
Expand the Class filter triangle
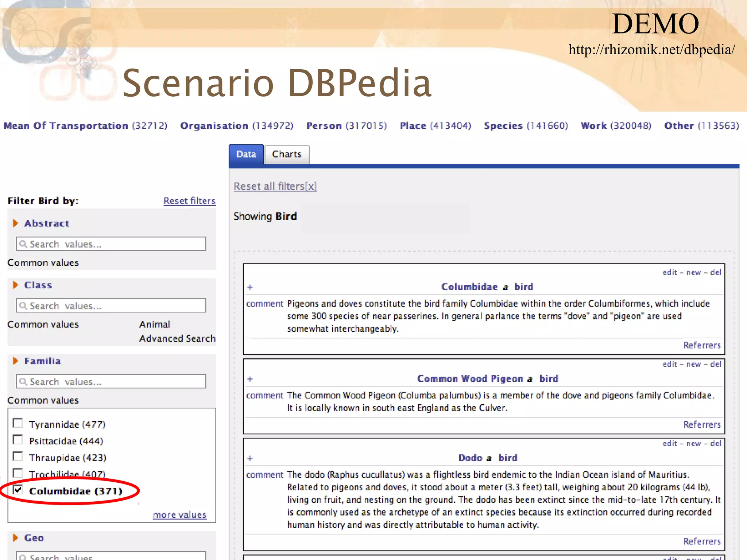pos(15,285)
